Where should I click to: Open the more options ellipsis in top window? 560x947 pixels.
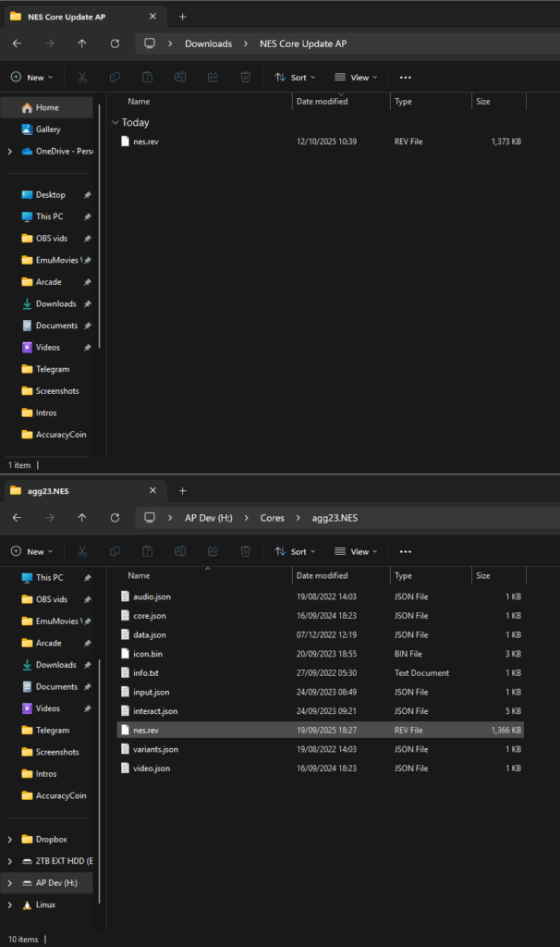[405, 78]
